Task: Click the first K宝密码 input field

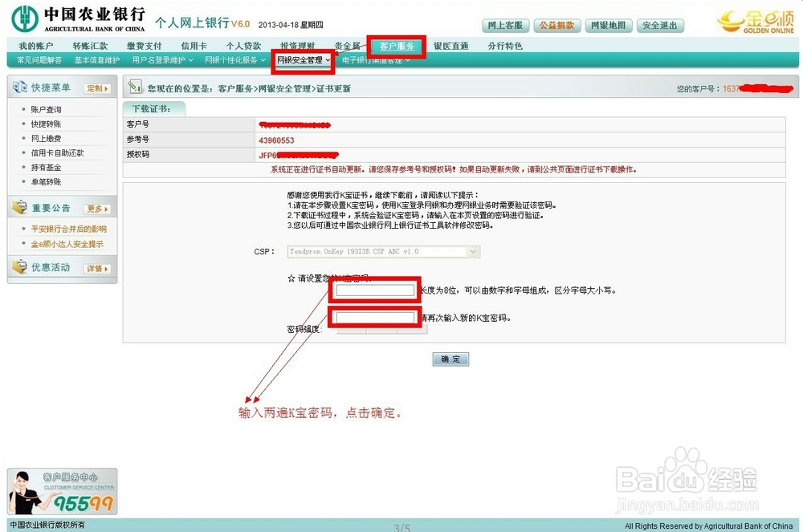Action: coord(374,290)
